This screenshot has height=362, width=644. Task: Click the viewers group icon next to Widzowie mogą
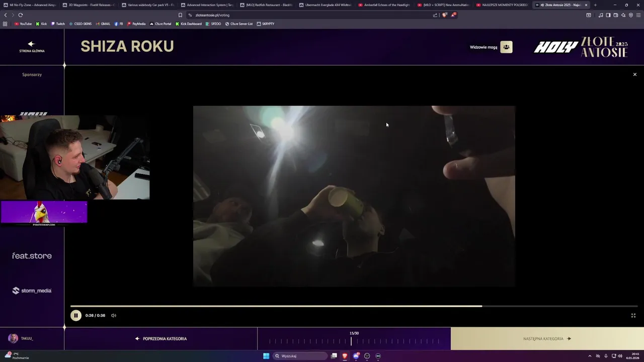506,47
